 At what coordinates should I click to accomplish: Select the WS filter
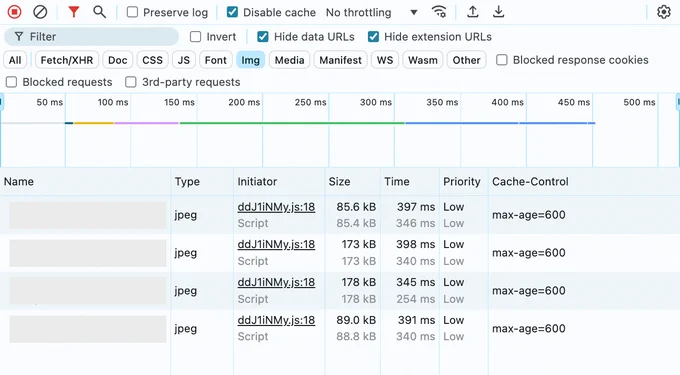pos(385,60)
